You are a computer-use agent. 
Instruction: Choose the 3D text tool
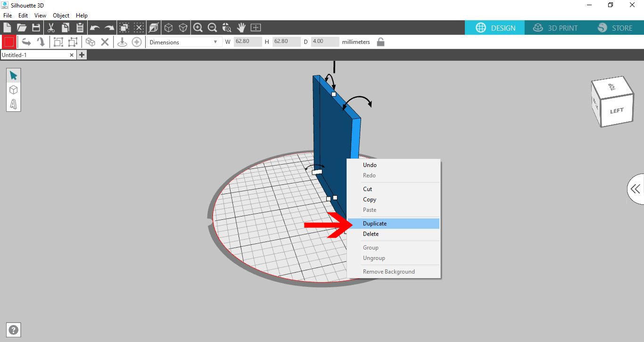[13, 104]
